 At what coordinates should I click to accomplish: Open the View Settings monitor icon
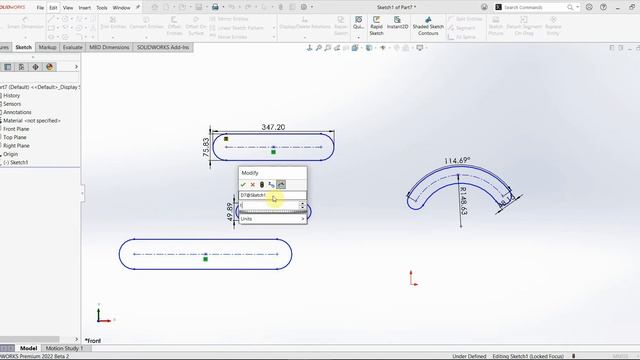(x=420, y=48)
